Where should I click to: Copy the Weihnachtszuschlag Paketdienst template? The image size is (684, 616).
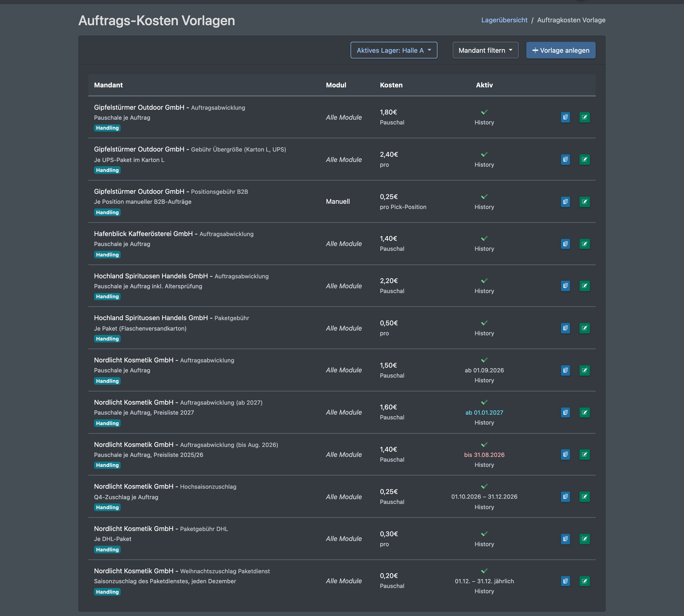pos(565,581)
